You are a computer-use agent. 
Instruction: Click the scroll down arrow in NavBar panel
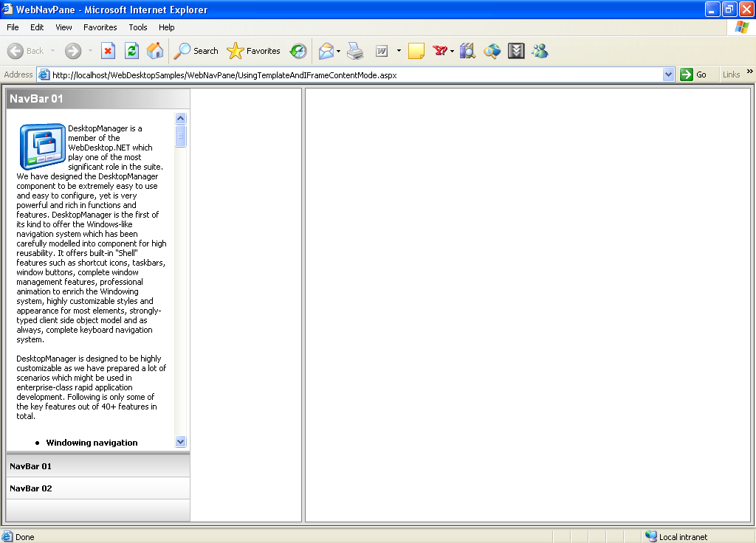point(181,441)
